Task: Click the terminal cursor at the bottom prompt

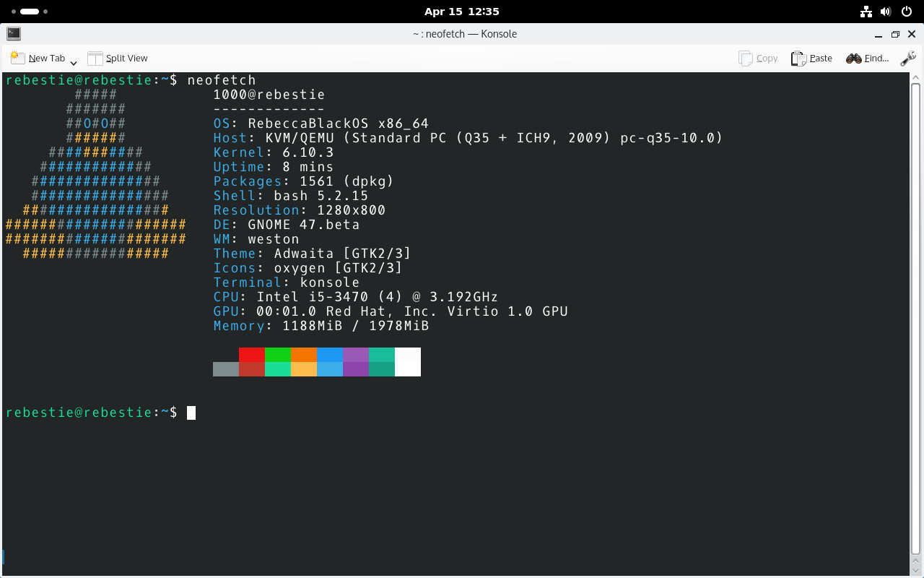Action: [x=191, y=413]
